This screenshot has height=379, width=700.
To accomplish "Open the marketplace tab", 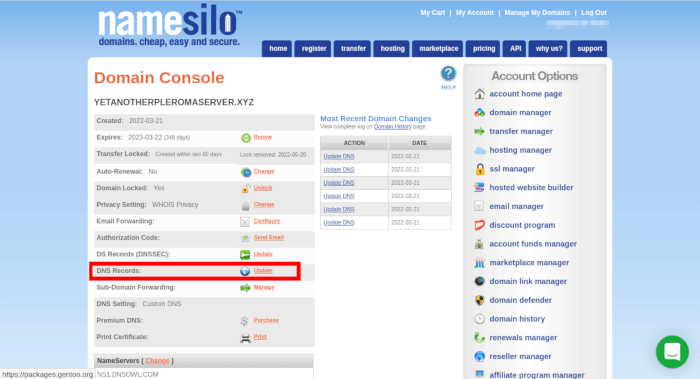I will point(438,49).
